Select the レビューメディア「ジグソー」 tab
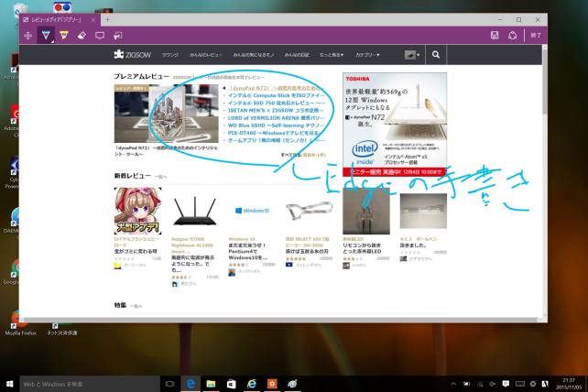 55,19
